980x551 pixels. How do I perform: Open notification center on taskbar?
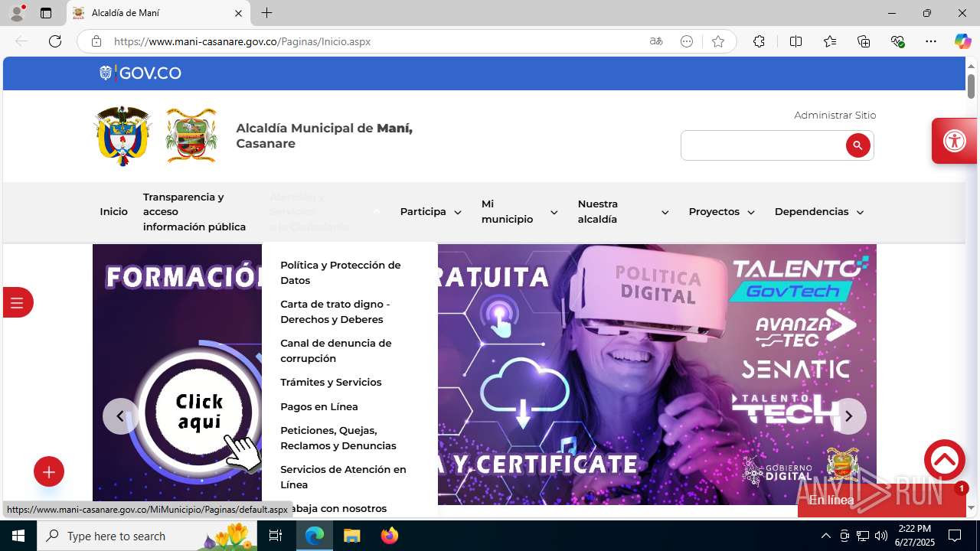tap(955, 536)
